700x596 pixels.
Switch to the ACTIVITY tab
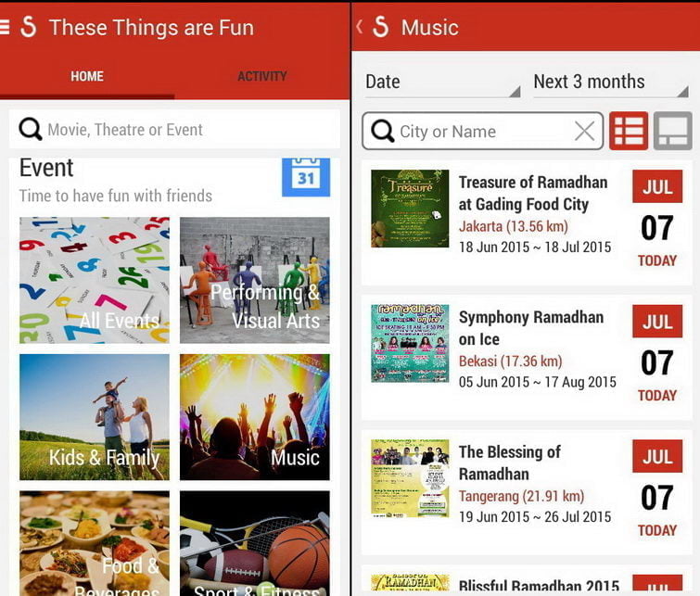[262, 76]
